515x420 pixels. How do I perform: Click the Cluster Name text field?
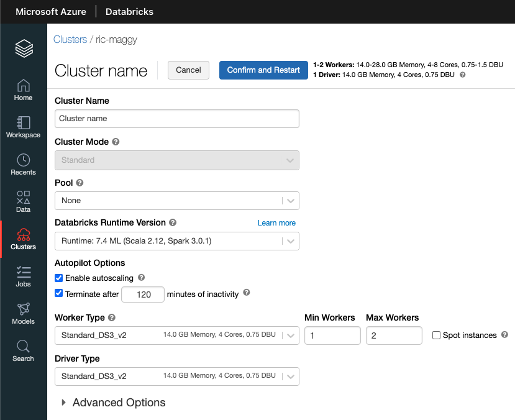[176, 119]
